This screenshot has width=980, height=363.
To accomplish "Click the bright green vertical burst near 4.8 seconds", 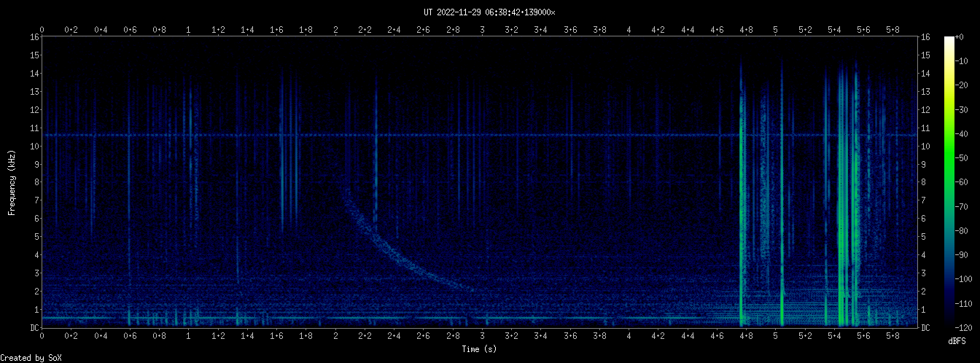I will click(741, 219).
